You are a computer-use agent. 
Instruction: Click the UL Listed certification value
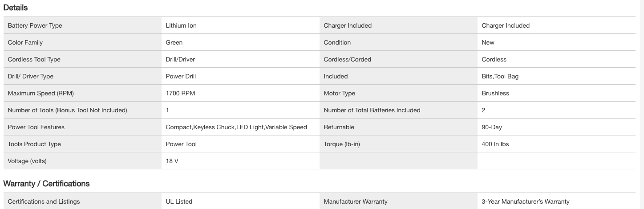pyautogui.click(x=179, y=201)
